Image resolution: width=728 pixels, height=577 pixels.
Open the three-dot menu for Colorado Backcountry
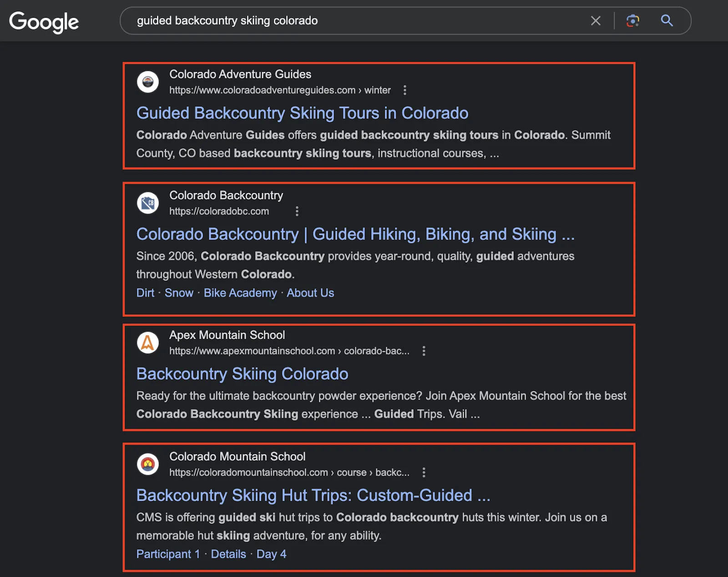(x=297, y=211)
